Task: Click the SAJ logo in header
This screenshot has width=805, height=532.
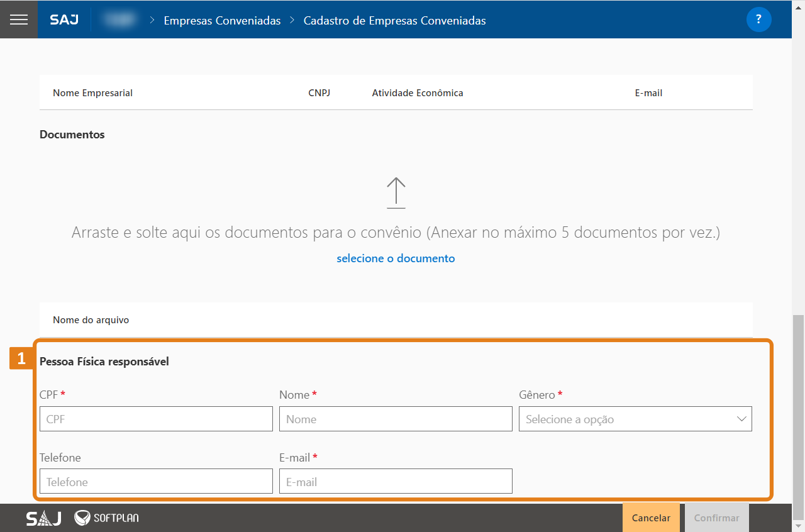Action: tap(64, 20)
